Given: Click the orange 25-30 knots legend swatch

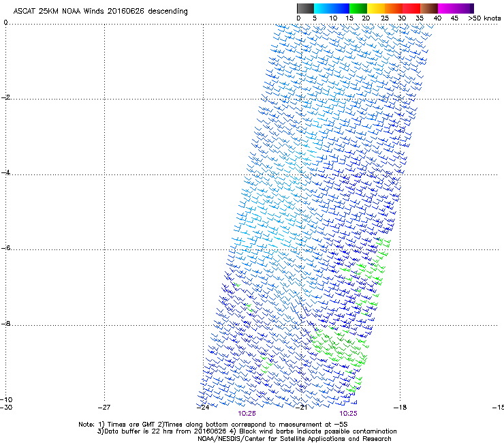Looking at the screenshot, I should pos(394,8).
